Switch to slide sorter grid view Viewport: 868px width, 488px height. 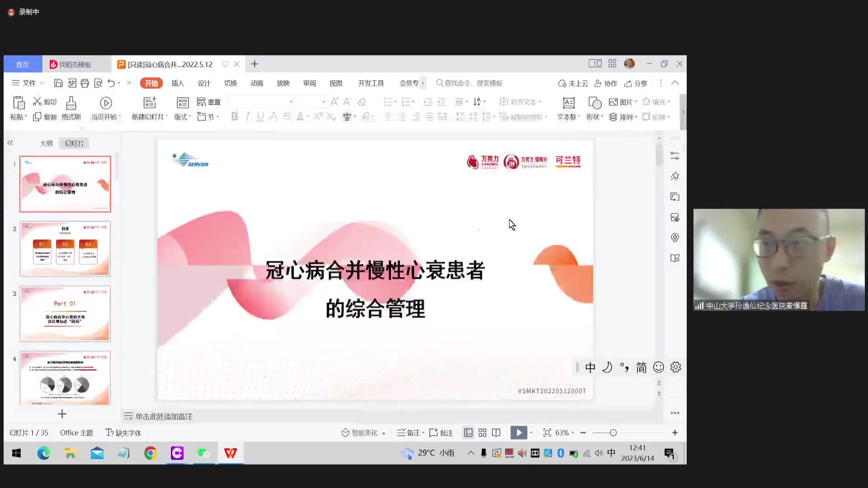482,433
